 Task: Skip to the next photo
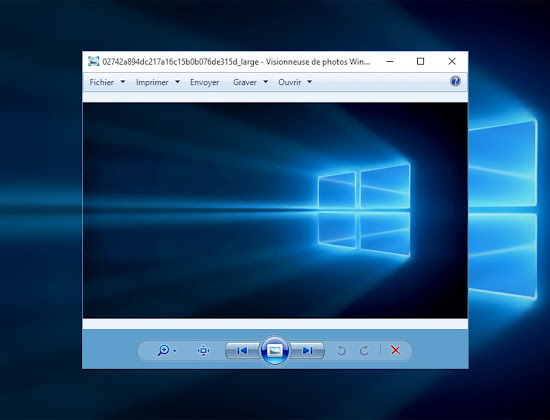tap(307, 351)
